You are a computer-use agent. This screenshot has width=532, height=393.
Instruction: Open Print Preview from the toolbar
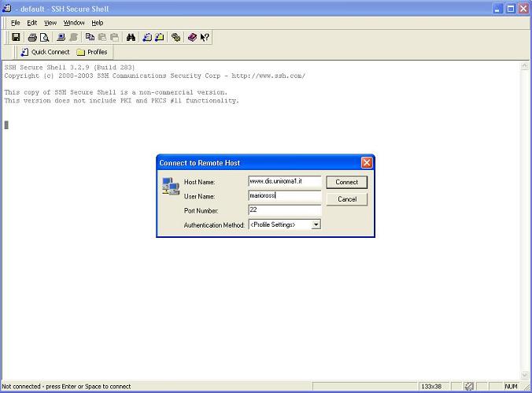coord(44,37)
